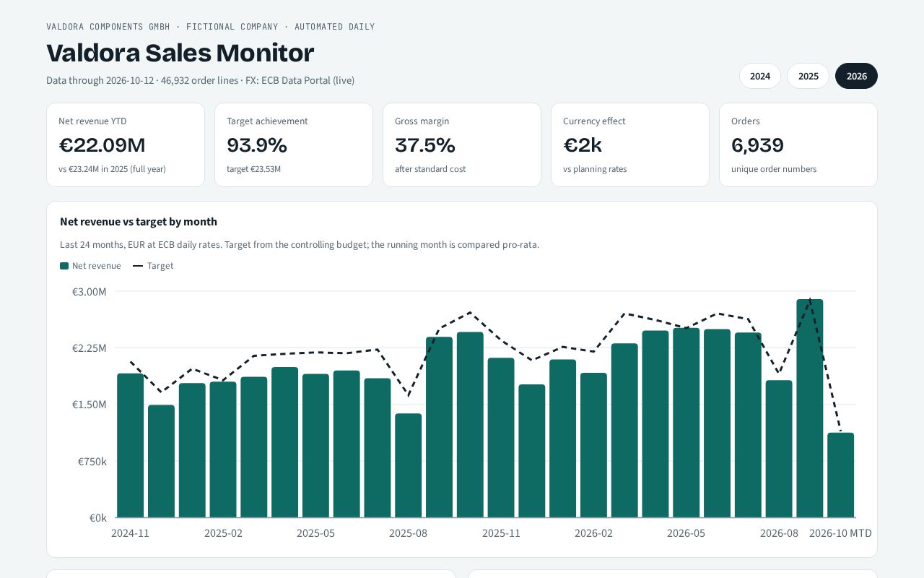Screen dimensions: 924x578
Task: Select the Currency effect €2k value
Action: [583, 145]
